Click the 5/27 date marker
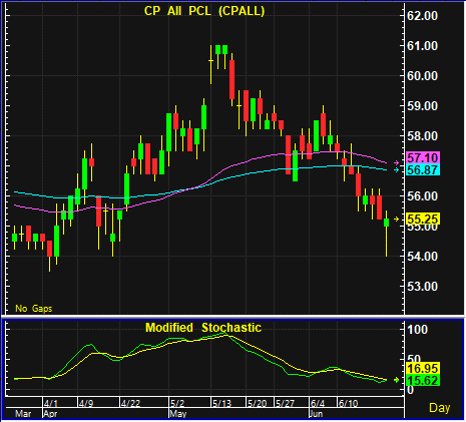The image size is (466, 422). 285,403
